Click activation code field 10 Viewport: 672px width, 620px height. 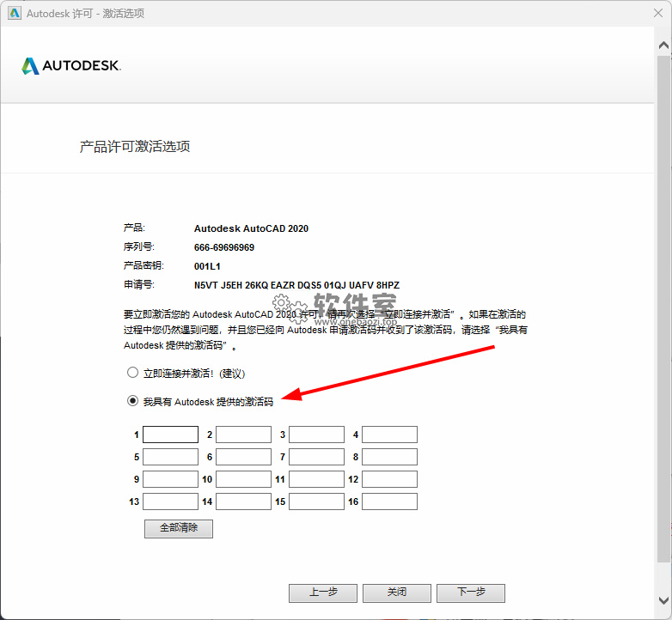[243, 479]
